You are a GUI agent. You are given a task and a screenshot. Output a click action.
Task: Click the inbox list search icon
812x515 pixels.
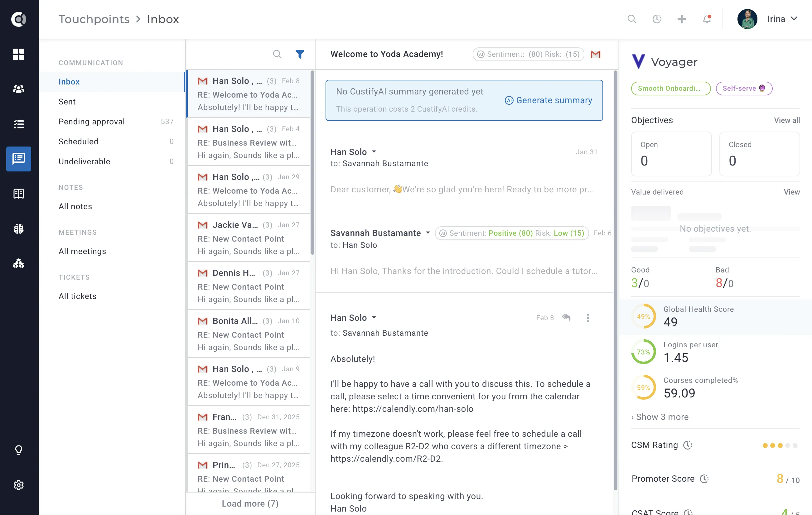[277, 54]
